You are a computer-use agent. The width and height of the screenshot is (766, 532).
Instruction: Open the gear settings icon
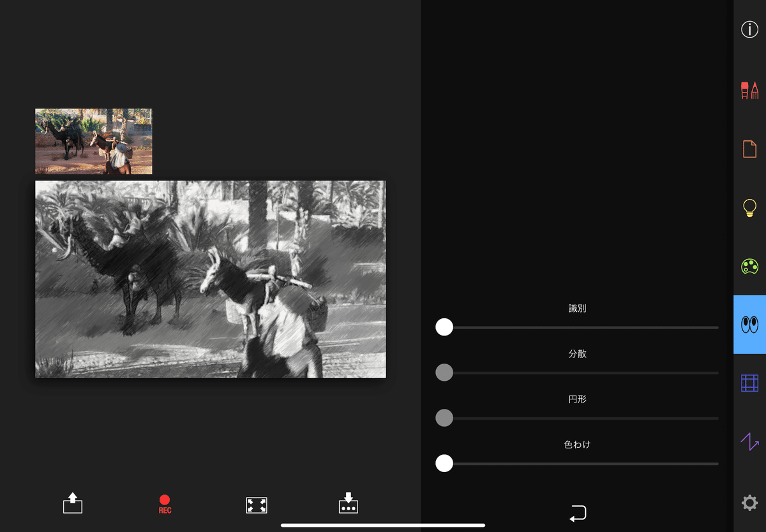(x=749, y=503)
